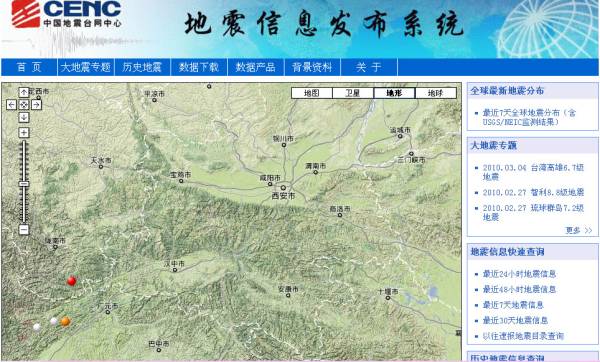This screenshot has height=362, width=600.
Task: Switch the map to 地球 view
Action: click(435, 93)
